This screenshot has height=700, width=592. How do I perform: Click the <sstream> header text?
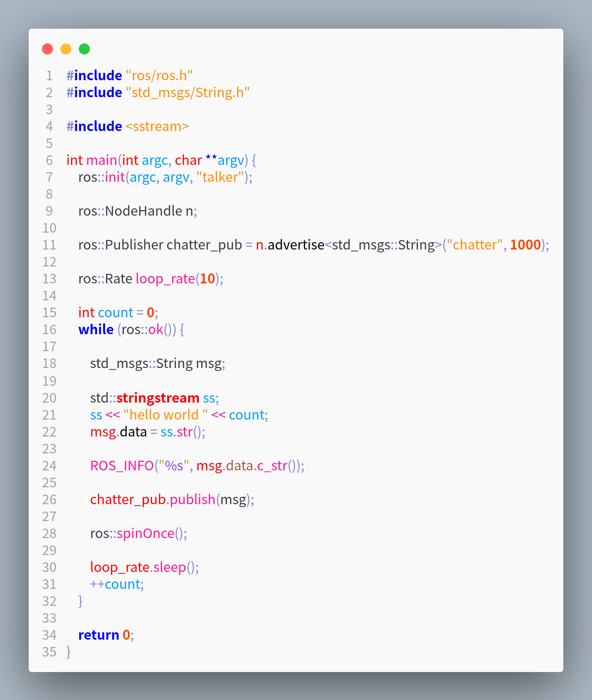[157, 126]
